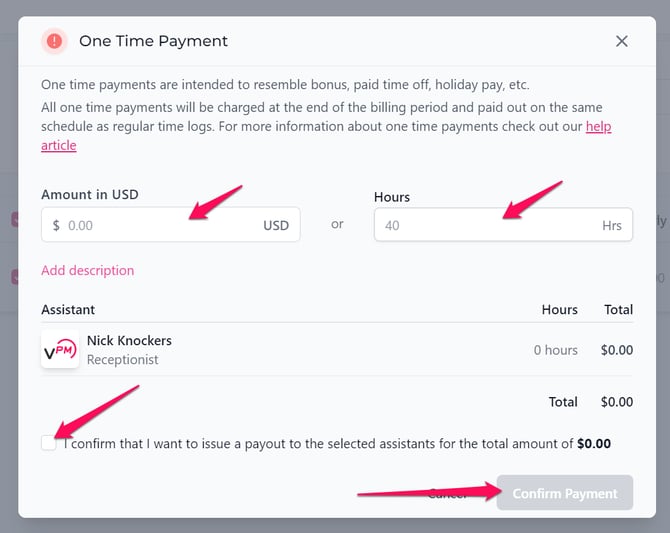Viewport: 670px width, 533px height.
Task: Close the One Time Payment dialog
Action: point(622,41)
